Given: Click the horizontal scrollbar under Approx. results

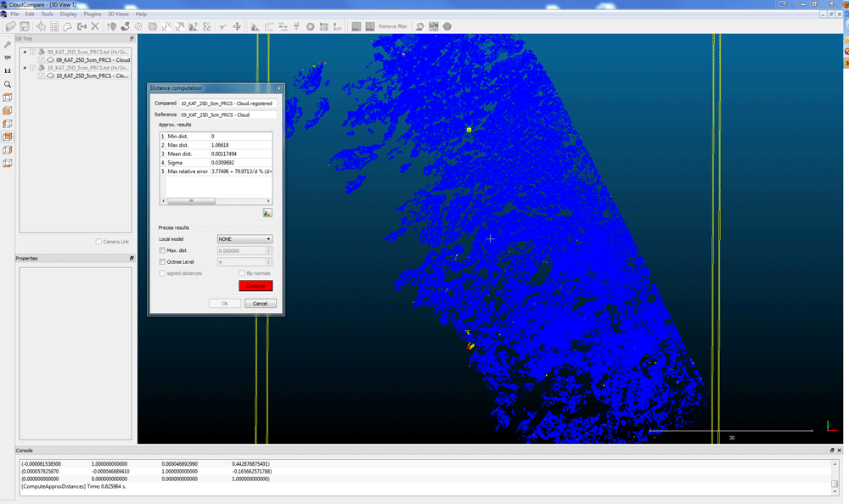Looking at the screenshot, I should pyautogui.click(x=191, y=200).
